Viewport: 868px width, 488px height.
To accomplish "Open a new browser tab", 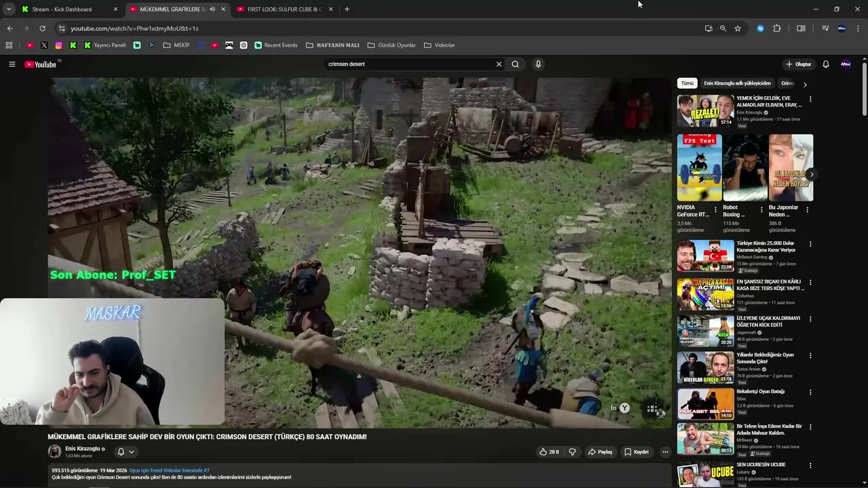I will coord(347,9).
